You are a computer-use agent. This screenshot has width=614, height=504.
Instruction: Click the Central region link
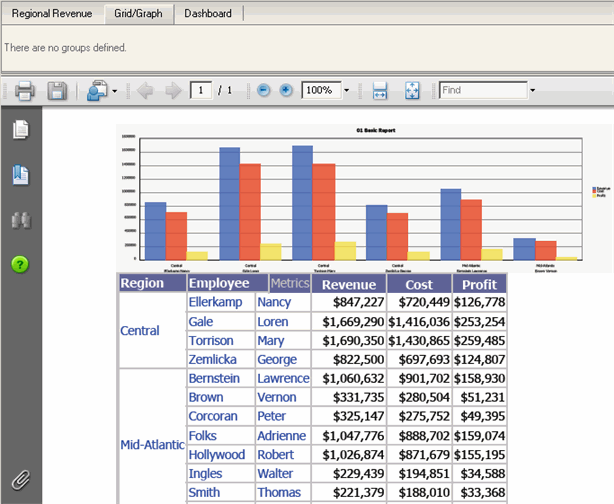(139, 331)
